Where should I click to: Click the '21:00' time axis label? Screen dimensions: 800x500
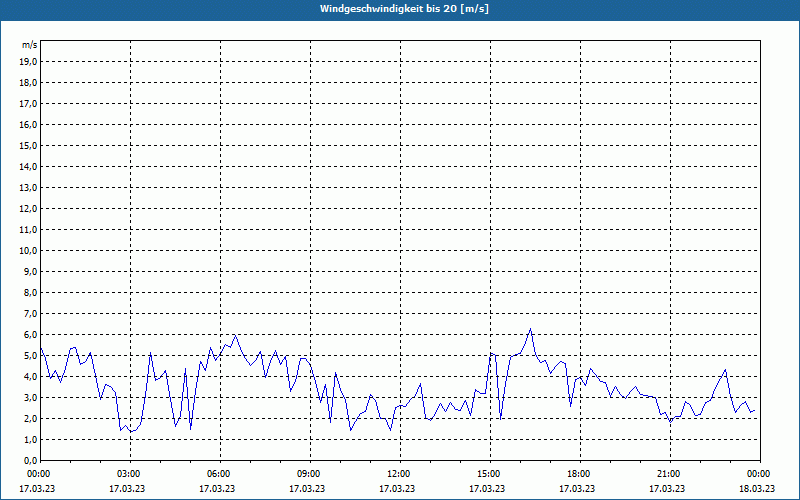point(668,474)
